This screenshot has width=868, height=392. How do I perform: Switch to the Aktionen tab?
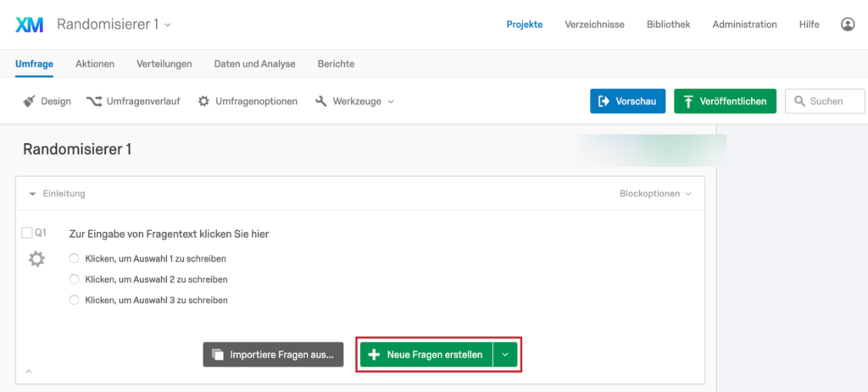click(x=95, y=63)
